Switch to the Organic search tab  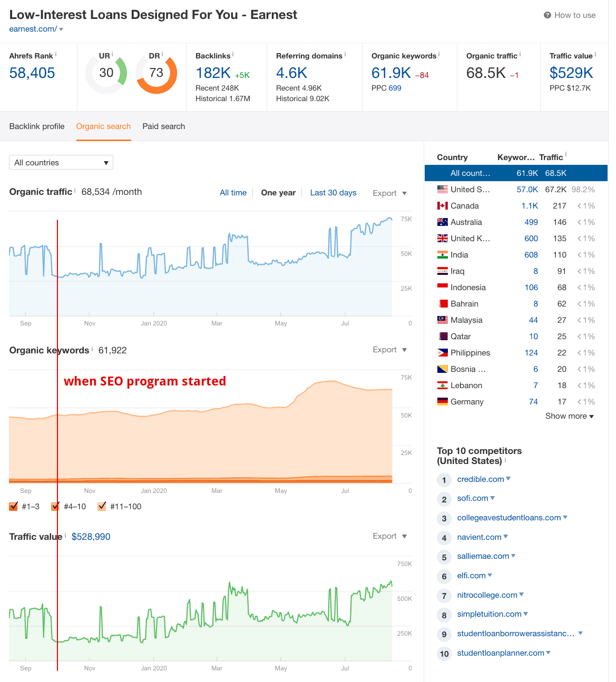tap(103, 126)
